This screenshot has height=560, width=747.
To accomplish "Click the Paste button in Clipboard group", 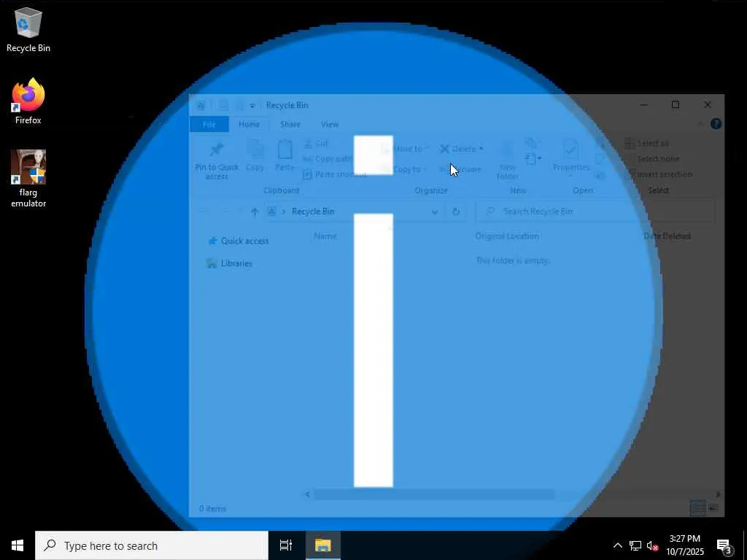I will pyautogui.click(x=285, y=156).
